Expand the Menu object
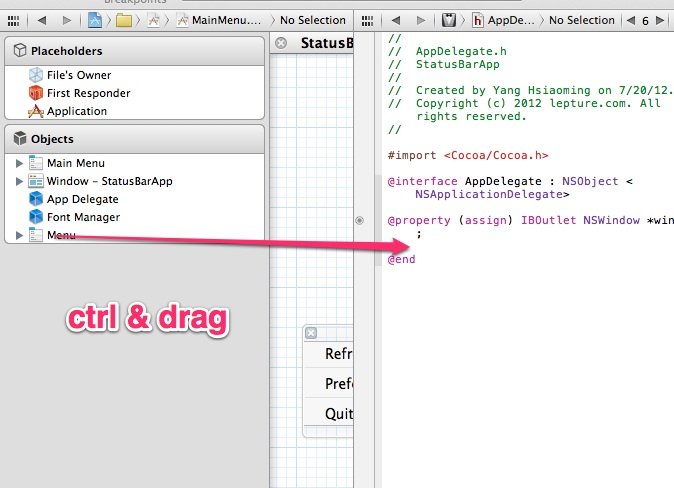Viewport: 674px width, 488px height. pos(19,235)
